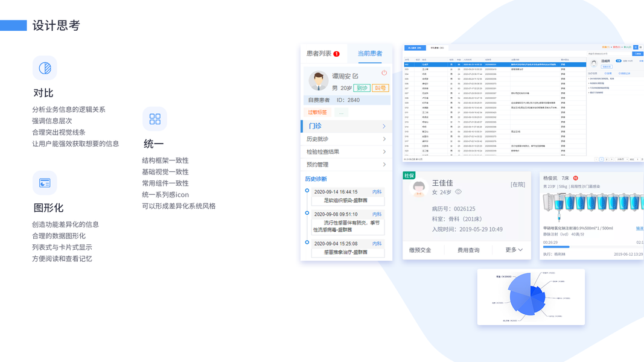Viewport: 644px width, 362px height.
Task: Click 费用查询 on 王佳佳 card
Action: [x=468, y=250]
